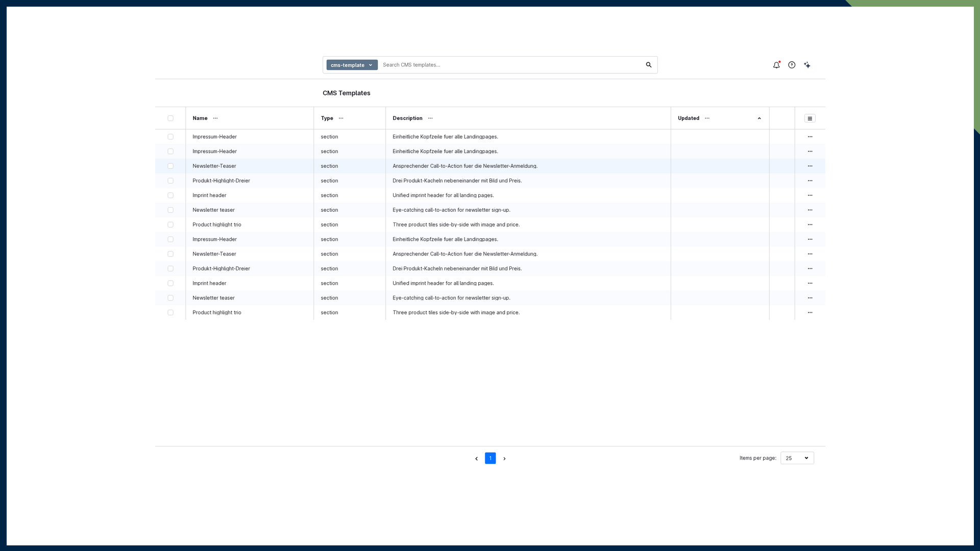Tick checkbox of highlighted Newsletter-Teaser row
The height and width of the screenshot is (551, 980).
(x=170, y=166)
